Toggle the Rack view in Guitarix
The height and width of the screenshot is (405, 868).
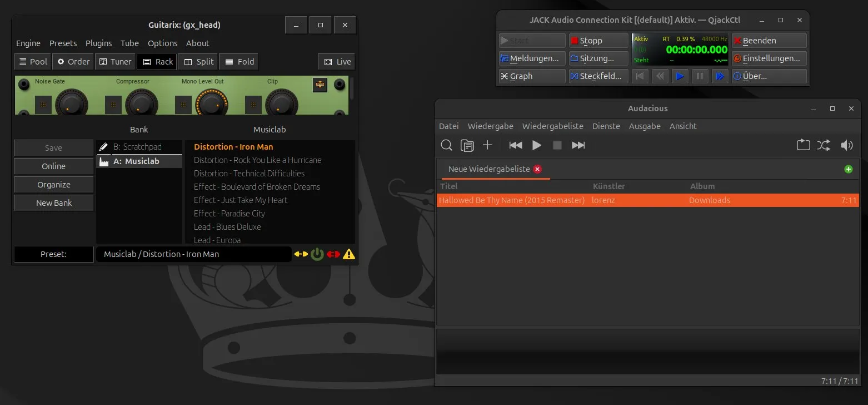tap(157, 62)
